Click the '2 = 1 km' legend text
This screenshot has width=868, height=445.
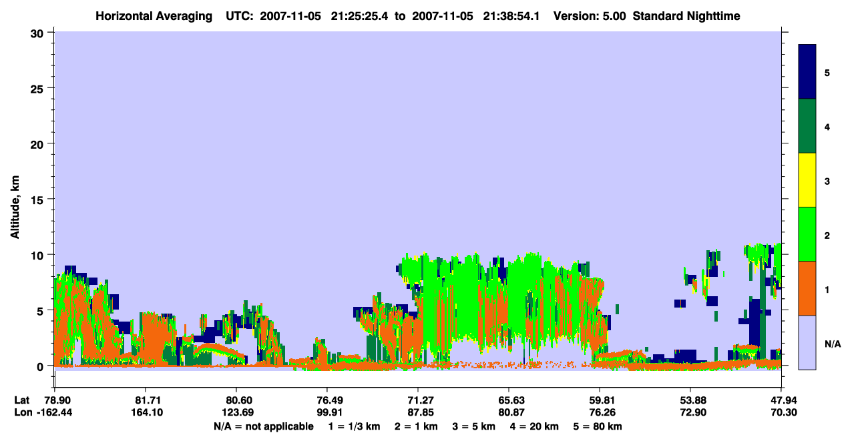tap(415, 426)
